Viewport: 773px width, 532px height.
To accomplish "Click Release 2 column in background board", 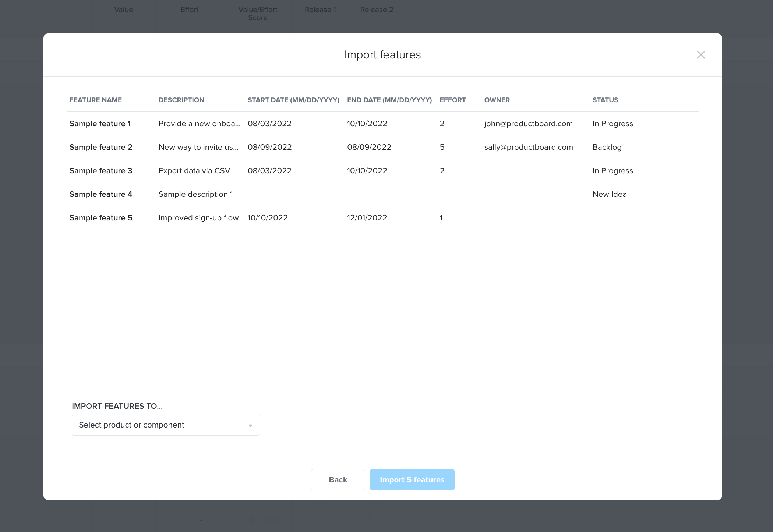I will point(377,10).
